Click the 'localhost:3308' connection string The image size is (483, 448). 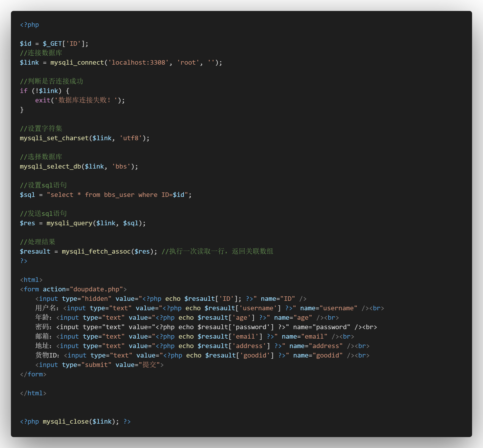[x=138, y=62]
